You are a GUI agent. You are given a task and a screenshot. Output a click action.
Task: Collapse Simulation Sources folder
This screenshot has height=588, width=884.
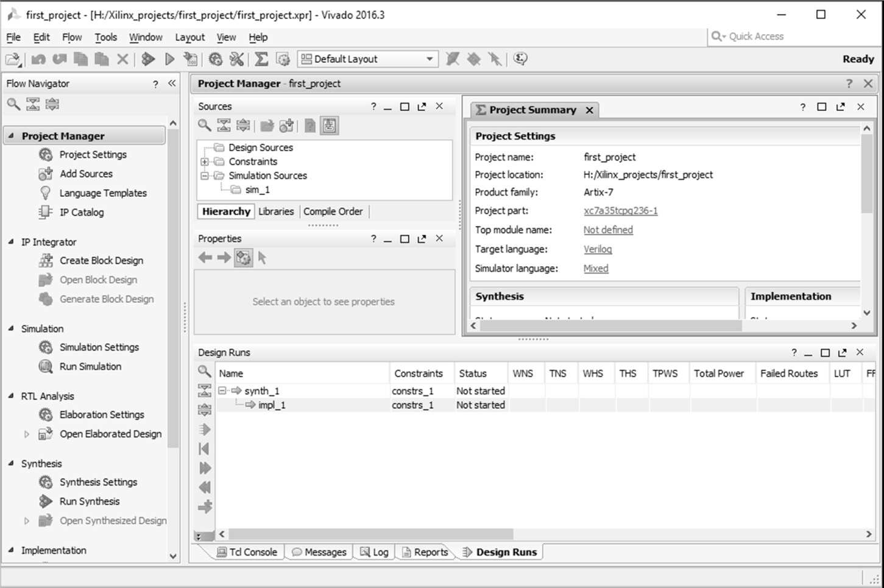point(205,175)
